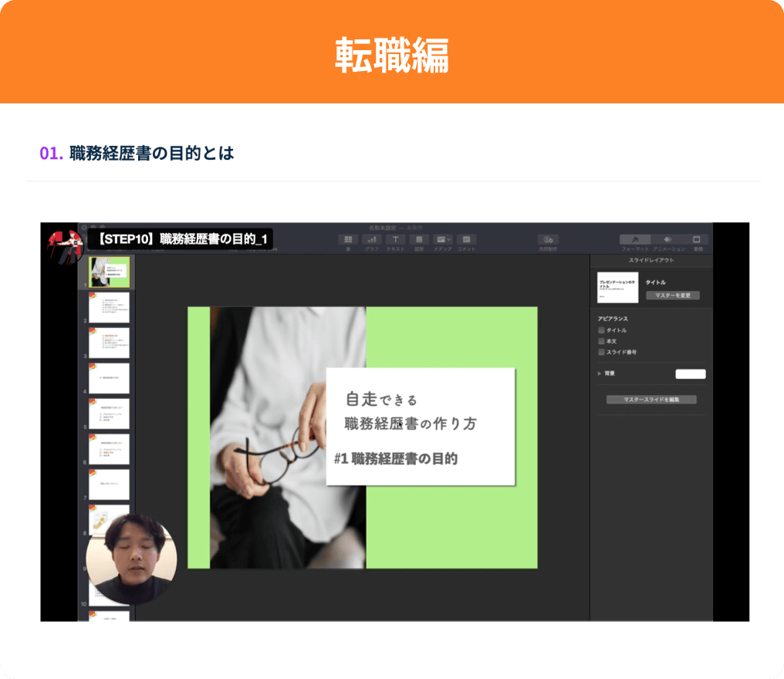Start collaboration via the 共同制作 icon

(547, 239)
